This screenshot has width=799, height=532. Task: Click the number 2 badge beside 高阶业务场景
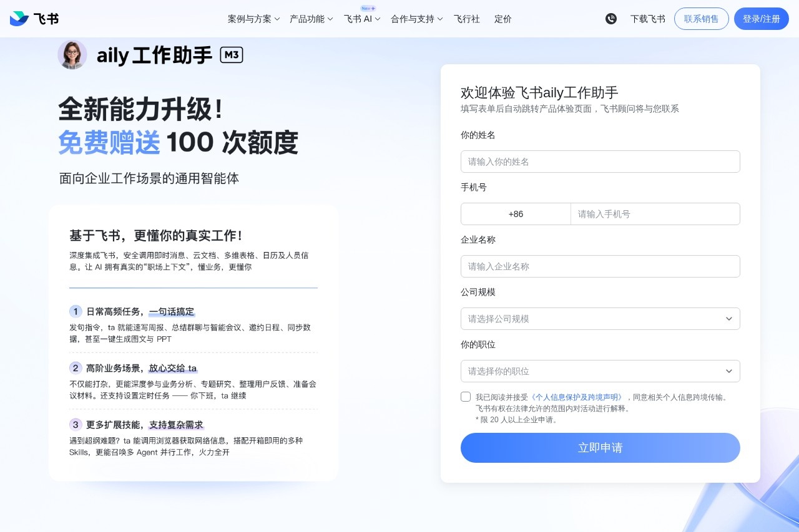click(x=76, y=368)
